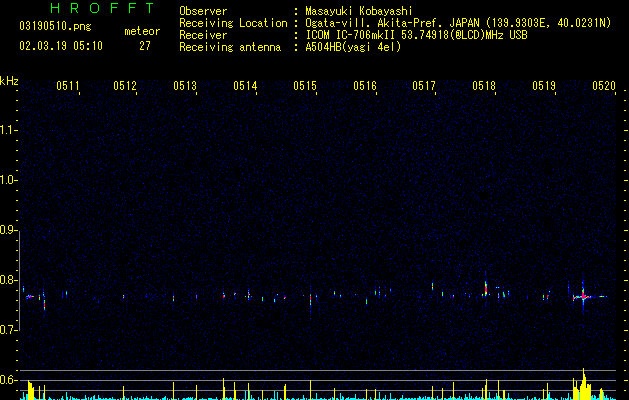Click the Receiving antenna label

[230, 47]
